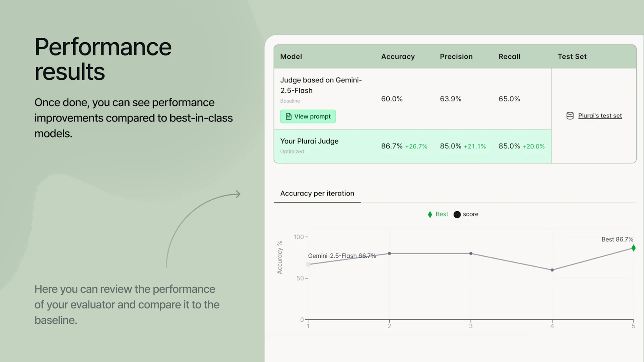
Task: Click the Test Set column header
Action: [x=572, y=57]
